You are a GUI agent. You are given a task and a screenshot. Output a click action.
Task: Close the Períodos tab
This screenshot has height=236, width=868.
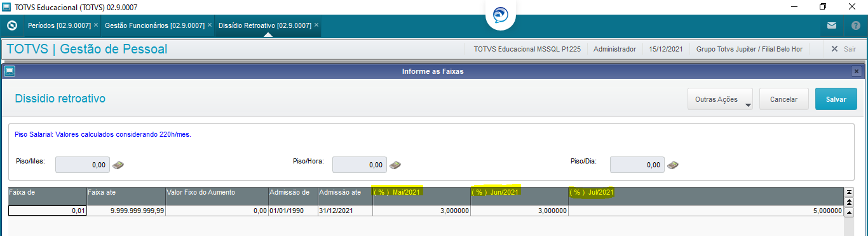tap(96, 25)
